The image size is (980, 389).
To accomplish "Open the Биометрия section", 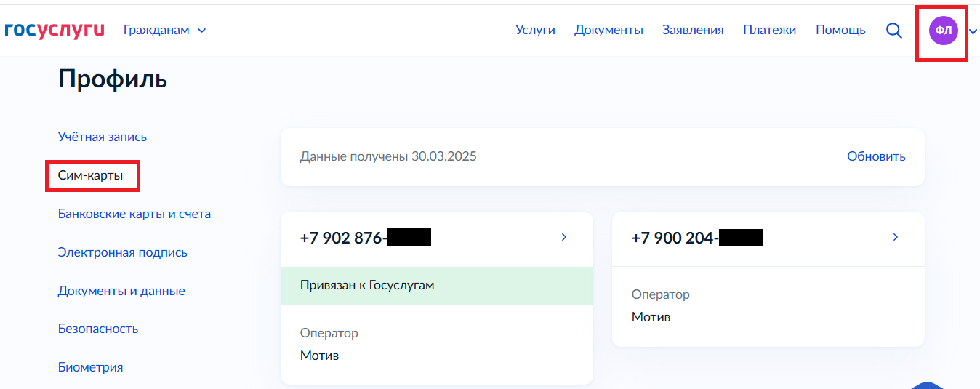I will pos(90,367).
